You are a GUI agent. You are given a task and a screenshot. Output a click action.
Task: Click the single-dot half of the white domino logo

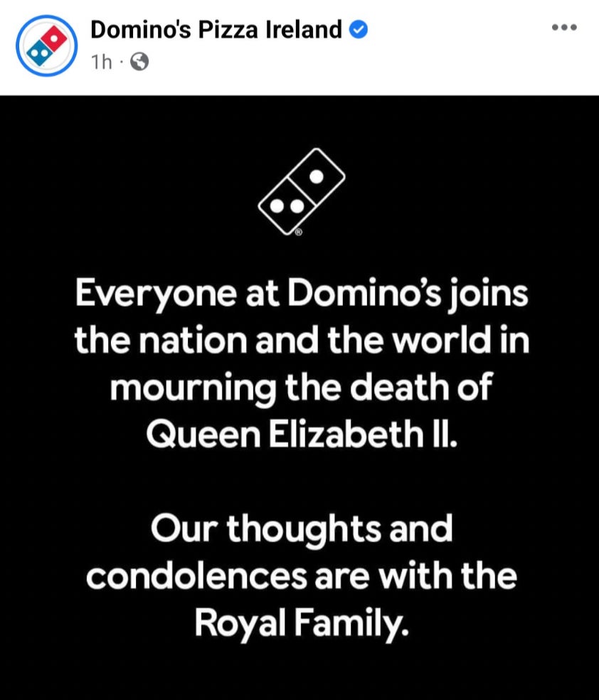click(317, 174)
